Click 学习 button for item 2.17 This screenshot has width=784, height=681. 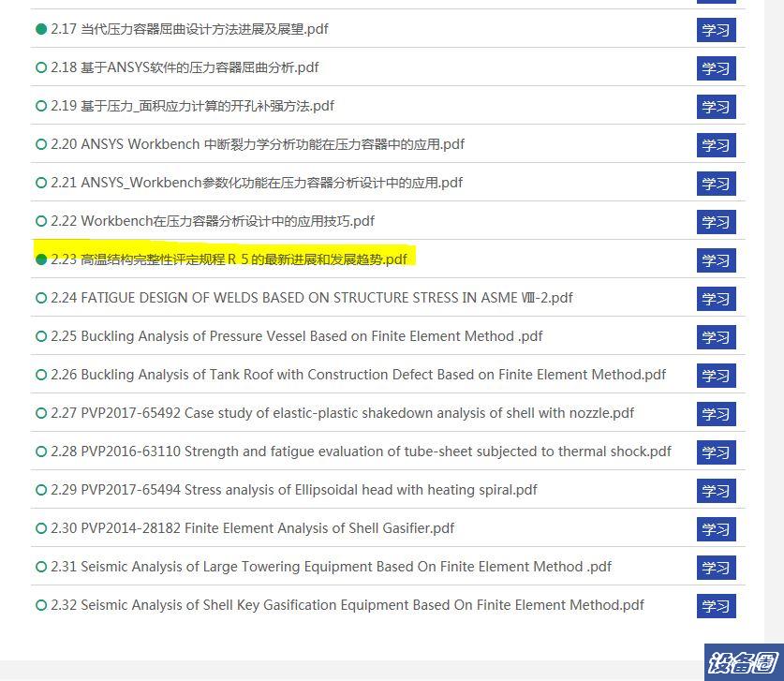tap(716, 30)
